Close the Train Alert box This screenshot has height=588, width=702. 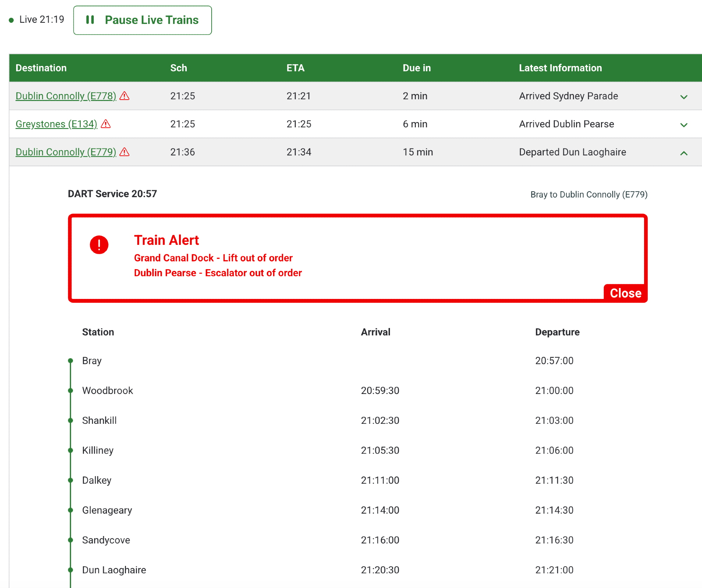click(x=625, y=293)
